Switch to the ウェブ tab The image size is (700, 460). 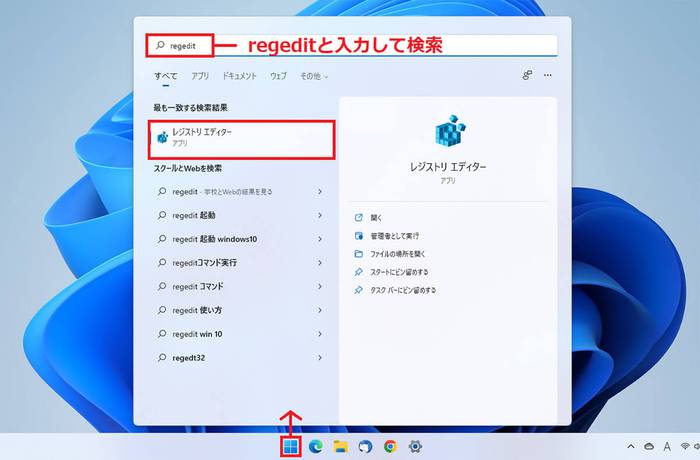pyautogui.click(x=278, y=76)
